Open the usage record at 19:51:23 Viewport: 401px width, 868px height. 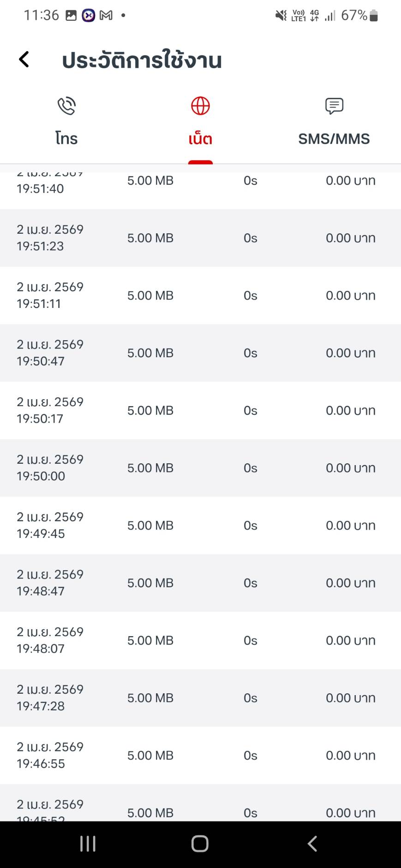click(x=200, y=238)
